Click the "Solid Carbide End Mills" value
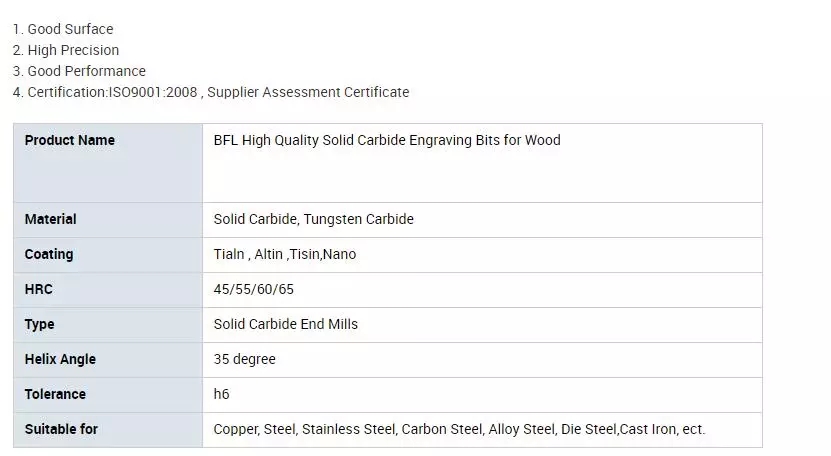This screenshot has width=831, height=456. click(x=286, y=324)
